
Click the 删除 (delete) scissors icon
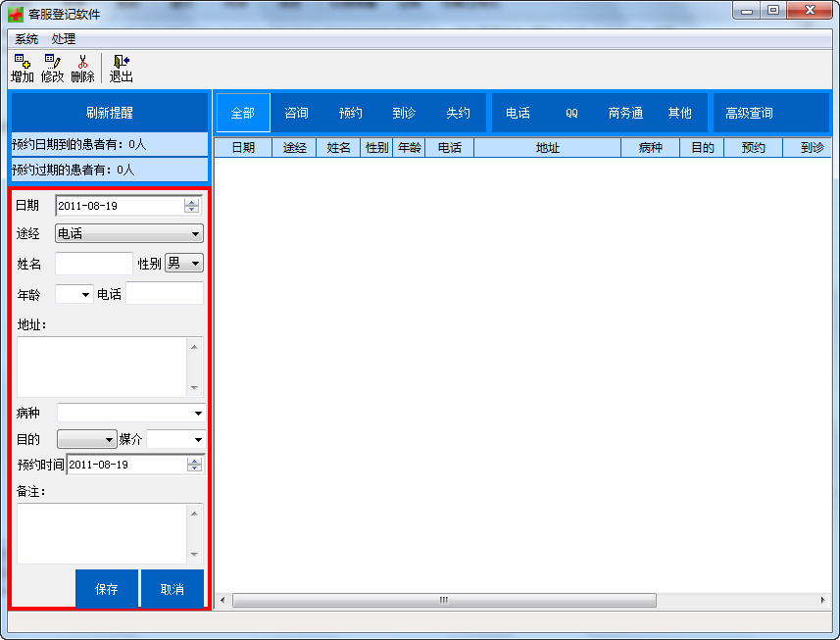(82, 61)
